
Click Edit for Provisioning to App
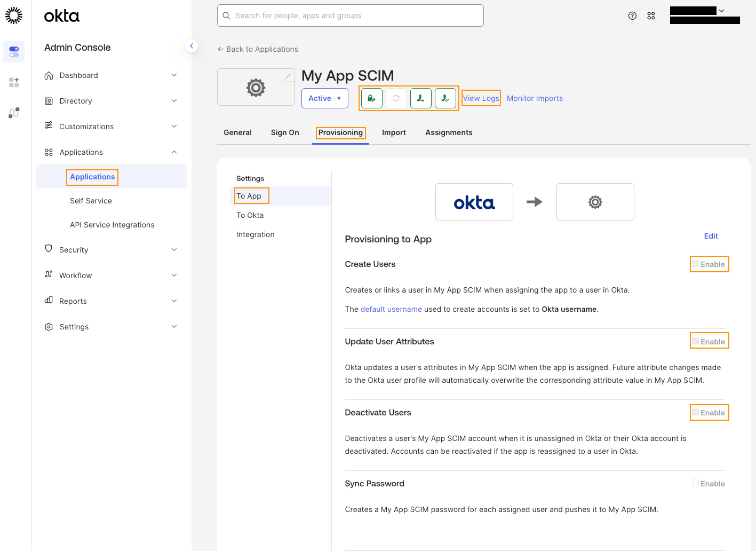pyautogui.click(x=711, y=236)
